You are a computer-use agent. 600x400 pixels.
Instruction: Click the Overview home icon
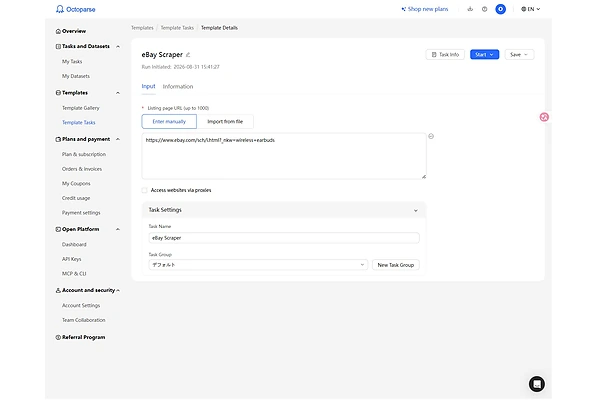58,31
